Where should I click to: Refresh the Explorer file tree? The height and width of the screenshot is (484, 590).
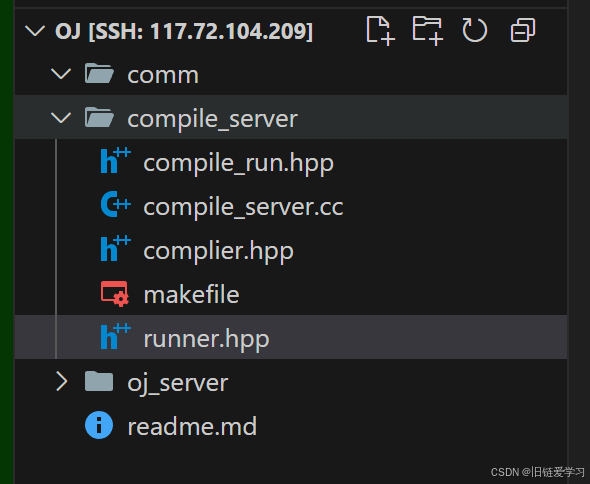pyautogui.click(x=474, y=30)
